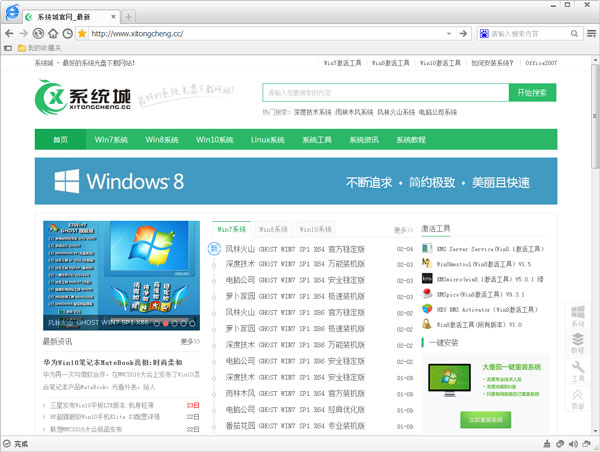Close the 系统城官网 tab
The width and height of the screenshot is (600, 452).
coord(113,17)
